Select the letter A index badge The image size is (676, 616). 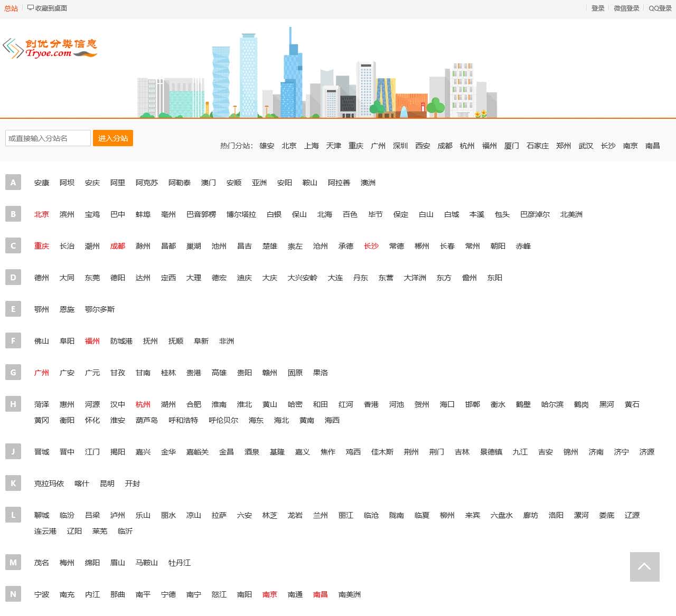click(13, 183)
